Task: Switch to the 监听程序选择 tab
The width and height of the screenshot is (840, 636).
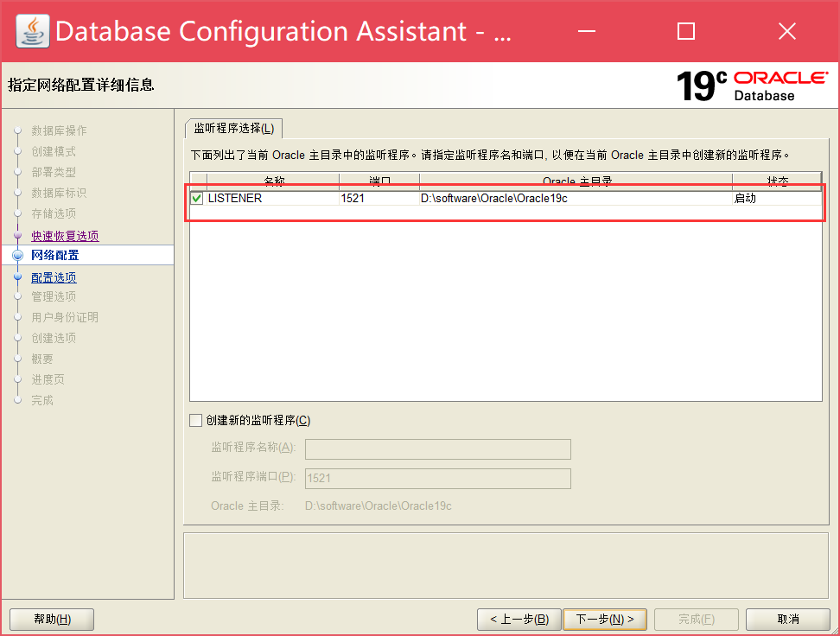Action: [234, 127]
